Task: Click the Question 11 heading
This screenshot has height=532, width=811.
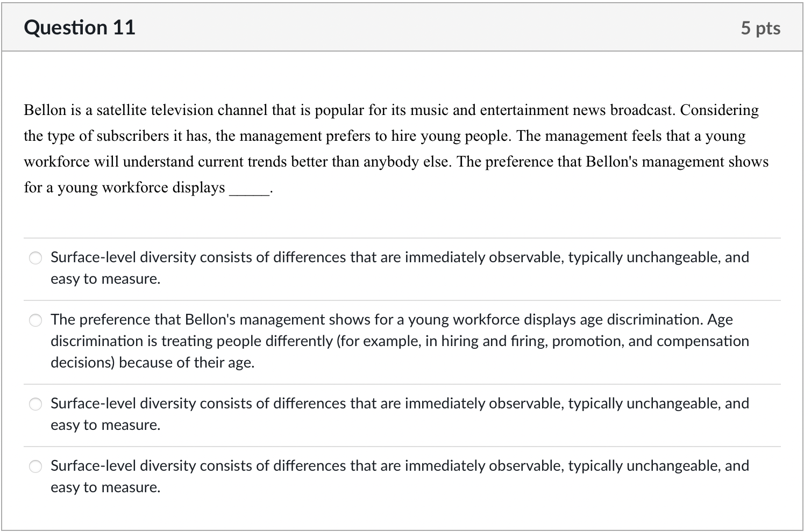Action: coord(80,27)
